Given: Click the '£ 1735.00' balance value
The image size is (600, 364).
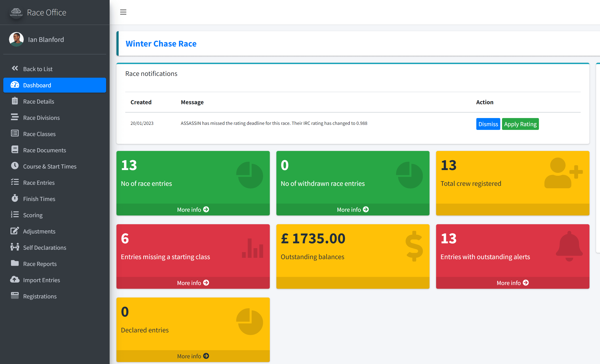Looking at the screenshot, I should pyautogui.click(x=313, y=238).
